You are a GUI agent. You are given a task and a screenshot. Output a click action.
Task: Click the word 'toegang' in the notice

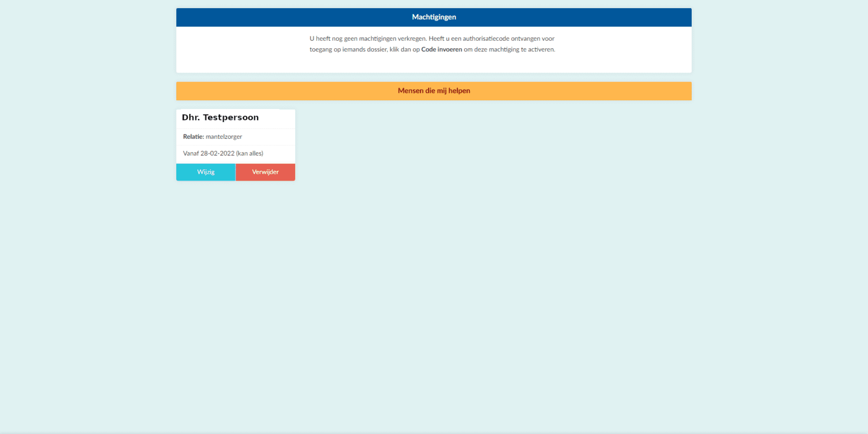click(x=321, y=49)
